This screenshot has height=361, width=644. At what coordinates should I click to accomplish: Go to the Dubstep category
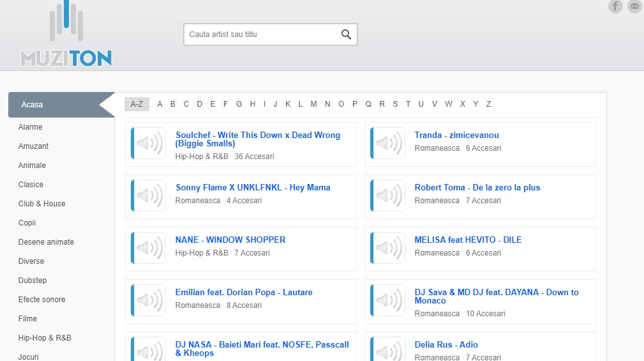pos(33,280)
